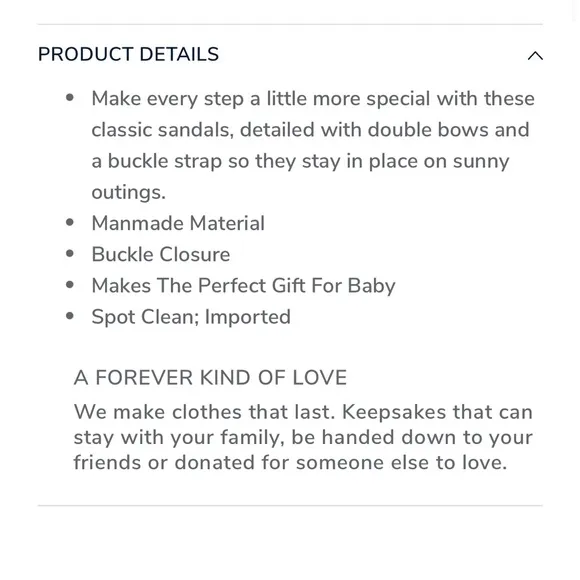Click the PRODUCT DETAILS section heading

(x=128, y=54)
